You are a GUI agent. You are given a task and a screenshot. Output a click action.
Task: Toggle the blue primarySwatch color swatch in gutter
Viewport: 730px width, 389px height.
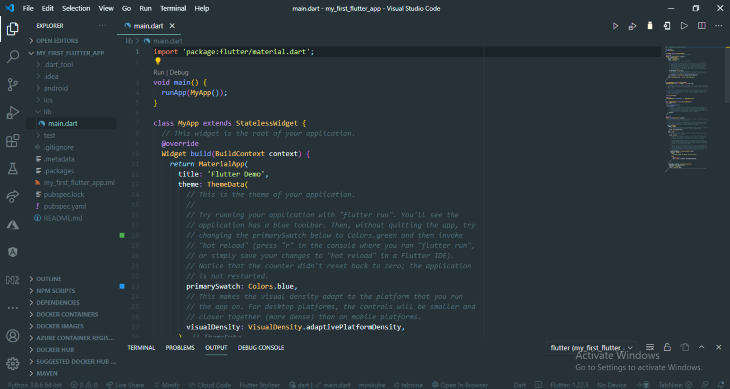click(122, 286)
